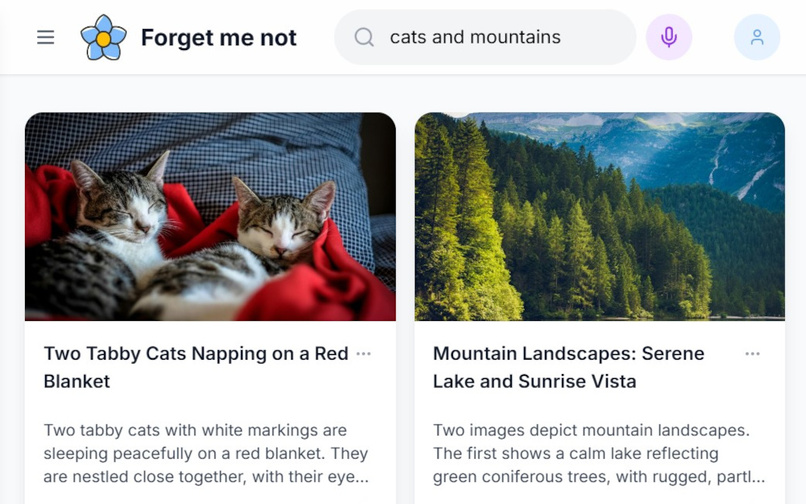
Task: Open 'Two Tabby Cats Napping on a Red Blanket' title
Action: pyautogui.click(x=196, y=367)
